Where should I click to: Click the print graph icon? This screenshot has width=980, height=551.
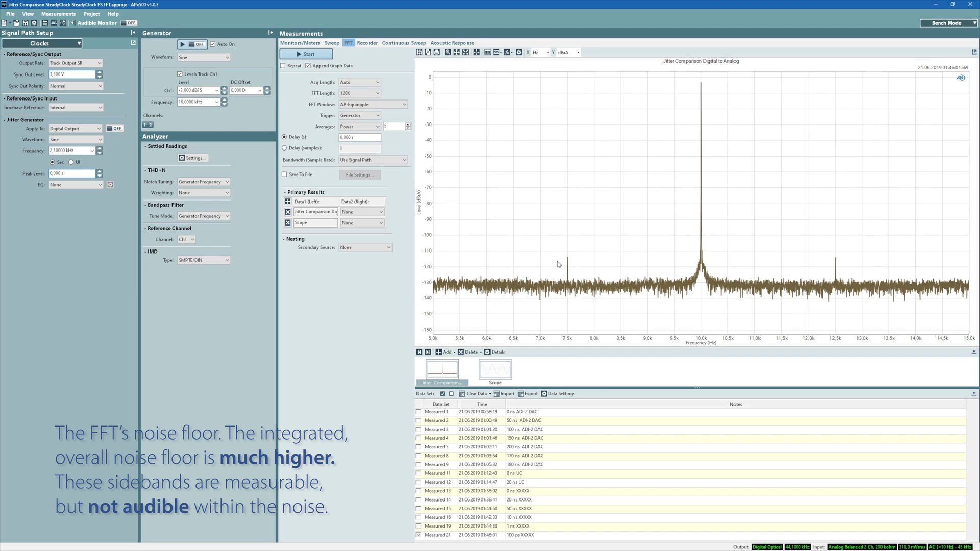click(437, 52)
